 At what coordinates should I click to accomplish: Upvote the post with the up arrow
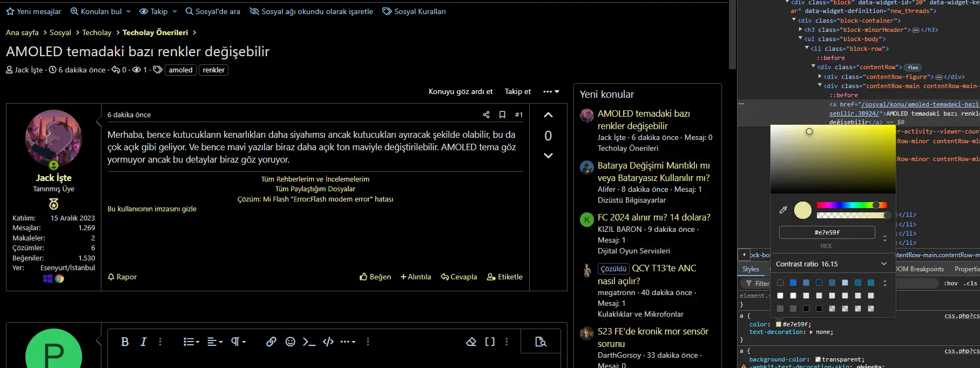click(548, 115)
